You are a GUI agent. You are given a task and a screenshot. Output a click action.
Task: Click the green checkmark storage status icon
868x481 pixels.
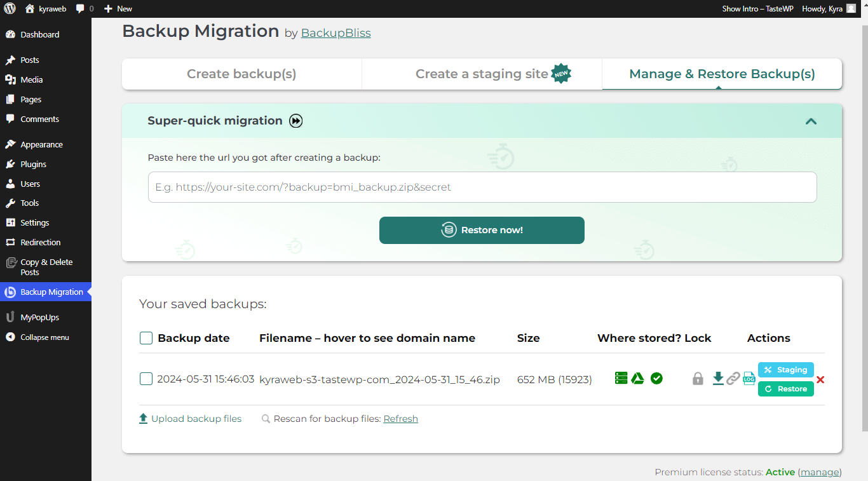pyautogui.click(x=656, y=378)
